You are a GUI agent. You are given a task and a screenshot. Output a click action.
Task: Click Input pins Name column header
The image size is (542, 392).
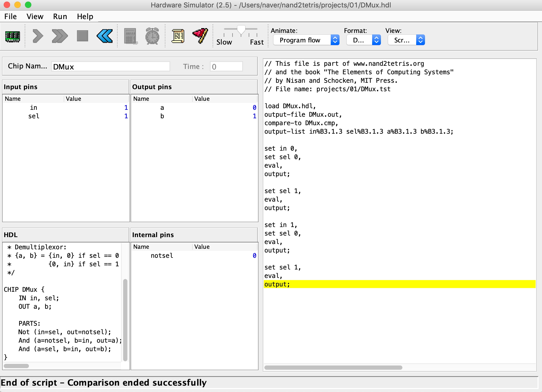pos(34,99)
